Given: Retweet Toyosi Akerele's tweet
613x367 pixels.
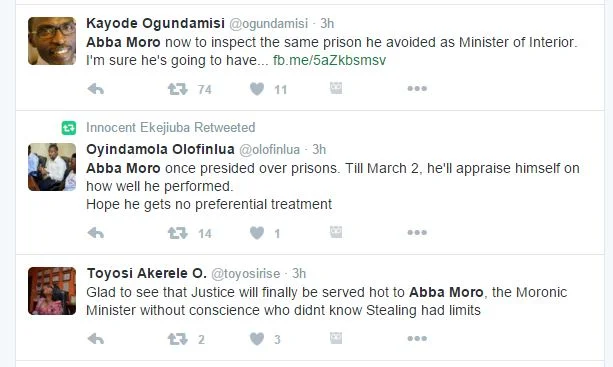Looking at the screenshot, I should pos(178,338).
